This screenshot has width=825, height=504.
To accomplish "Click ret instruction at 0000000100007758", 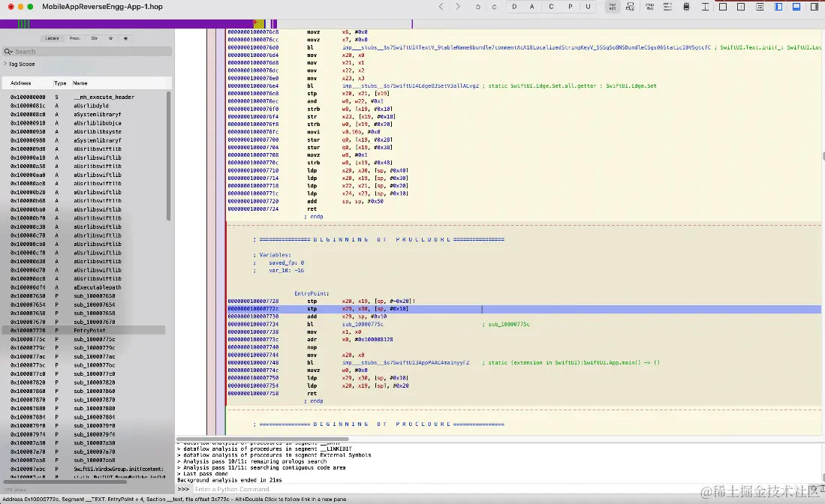I will (312, 394).
